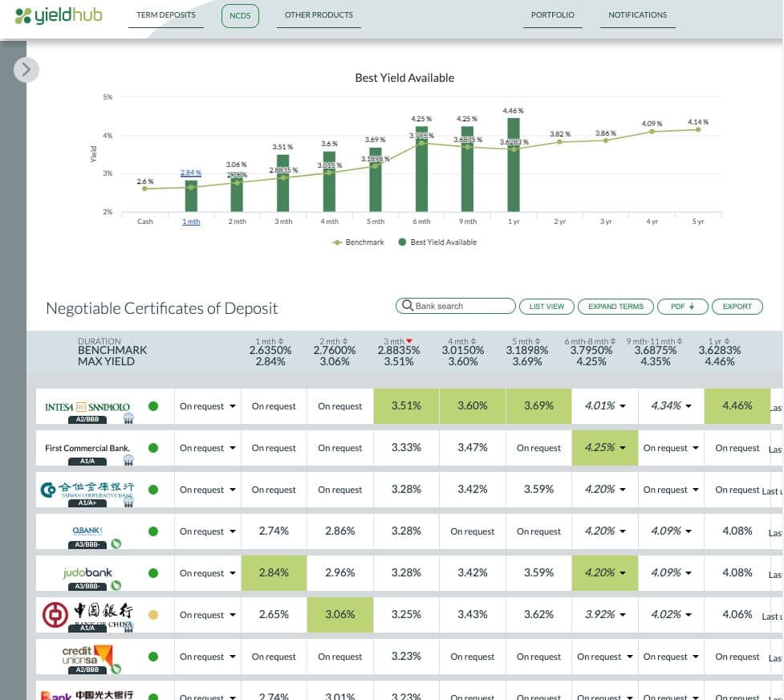Screen dimensions: 784x700
Task: Click the yieldhub logo
Action: (x=59, y=15)
